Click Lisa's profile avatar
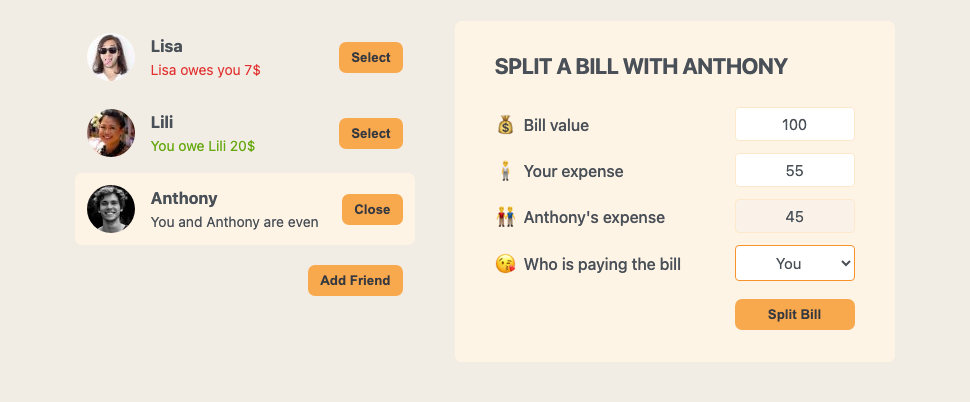This screenshot has width=970, height=402. [x=111, y=57]
